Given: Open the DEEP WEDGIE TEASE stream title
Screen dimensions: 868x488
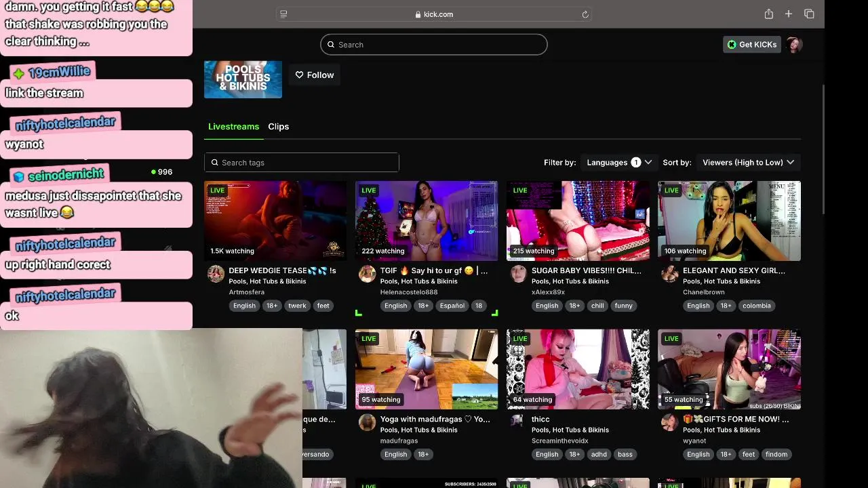Looking at the screenshot, I should pyautogui.click(x=283, y=270).
